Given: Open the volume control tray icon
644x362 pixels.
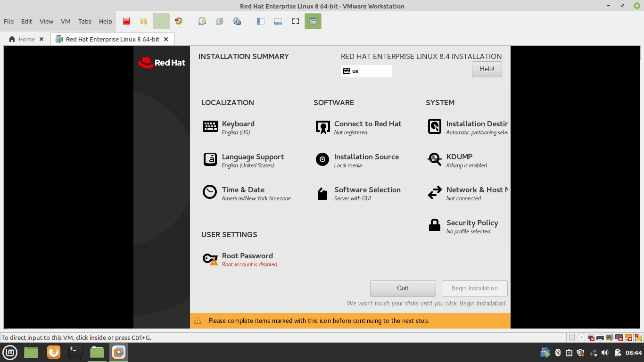Looking at the screenshot, I should [605, 353].
